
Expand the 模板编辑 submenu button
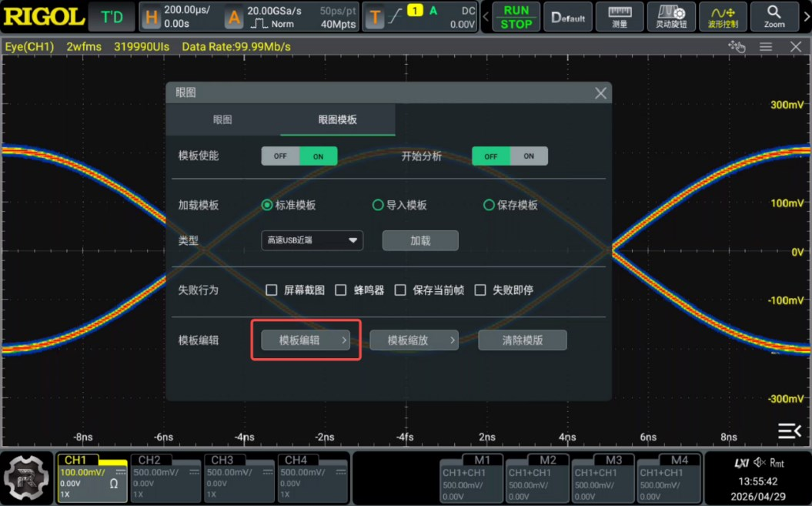coord(306,340)
